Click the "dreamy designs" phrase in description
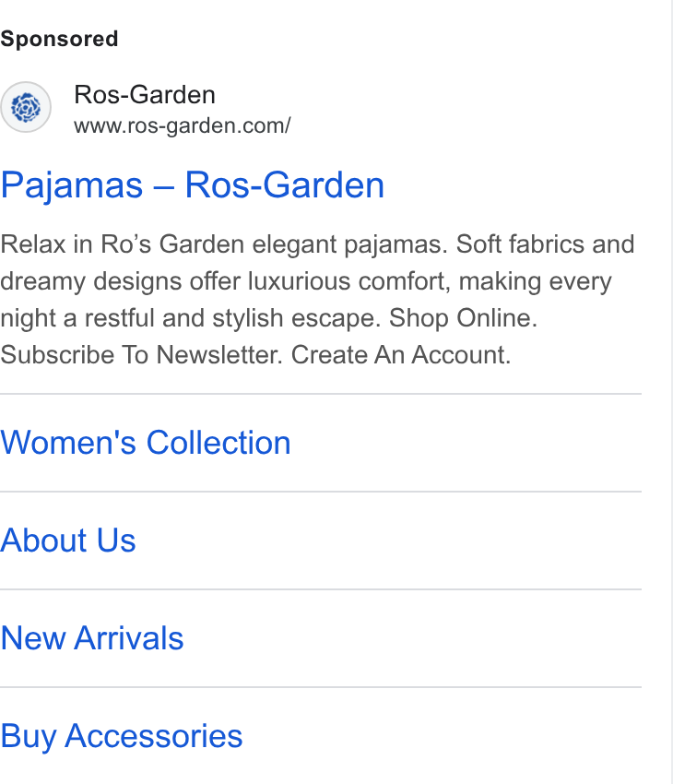Viewport: 673px width, 784px height. tap(91, 281)
